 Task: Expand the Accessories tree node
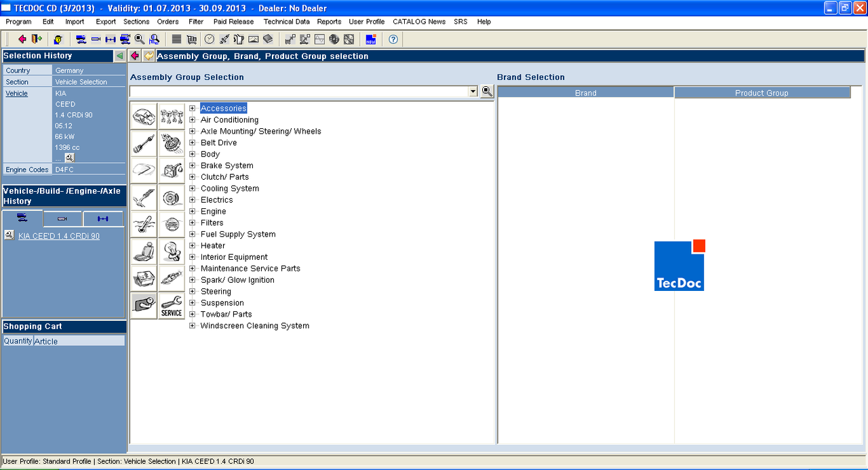(193, 109)
